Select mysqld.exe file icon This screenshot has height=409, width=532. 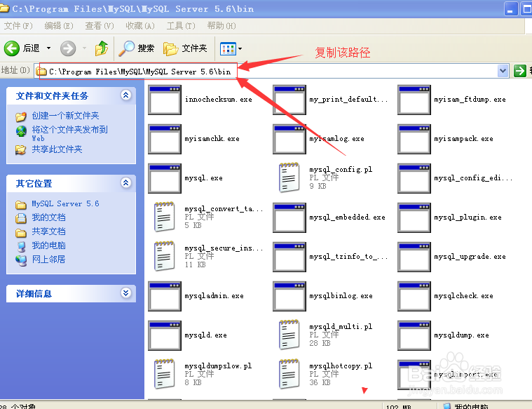tap(165, 335)
